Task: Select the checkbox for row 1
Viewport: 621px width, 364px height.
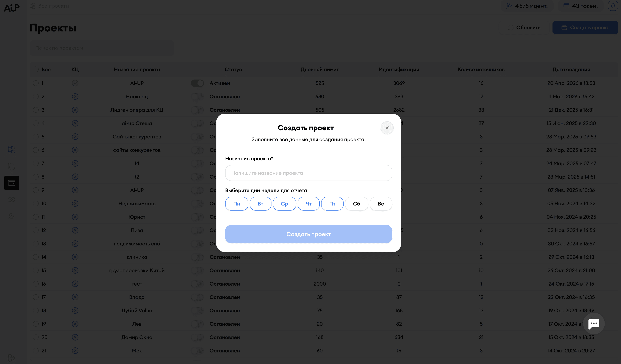Action: click(36, 83)
